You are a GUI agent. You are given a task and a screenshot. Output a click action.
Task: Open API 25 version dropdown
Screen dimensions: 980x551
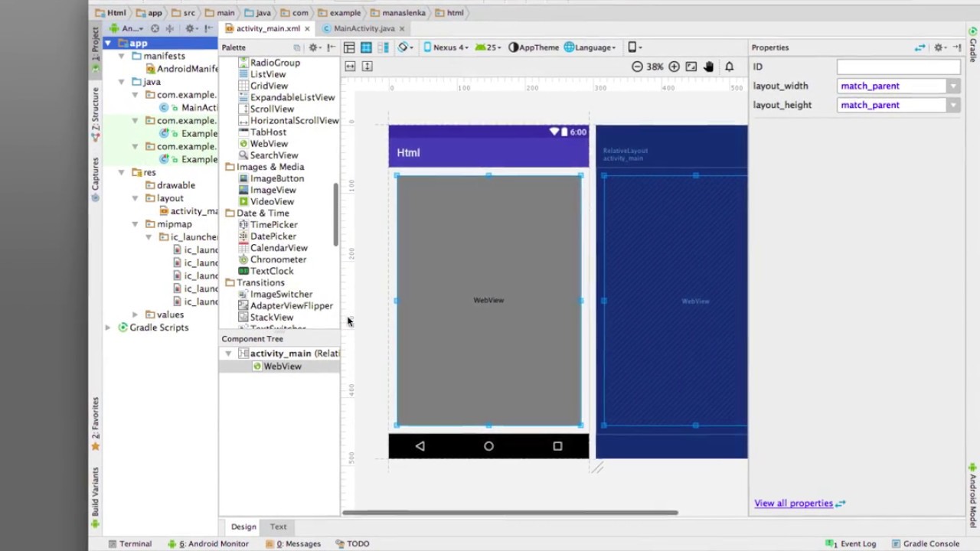488,47
